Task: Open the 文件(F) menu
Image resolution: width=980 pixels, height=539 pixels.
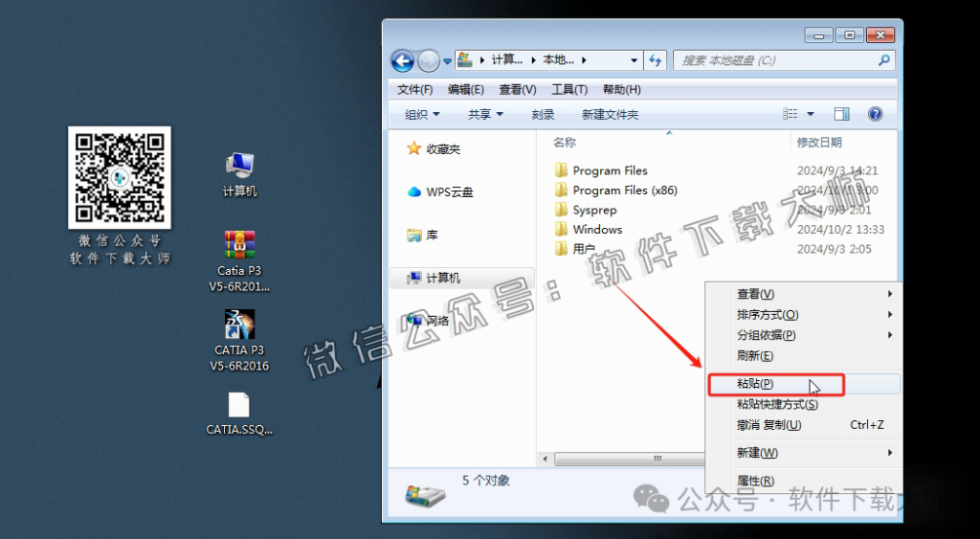Action: [x=415, y=89]
